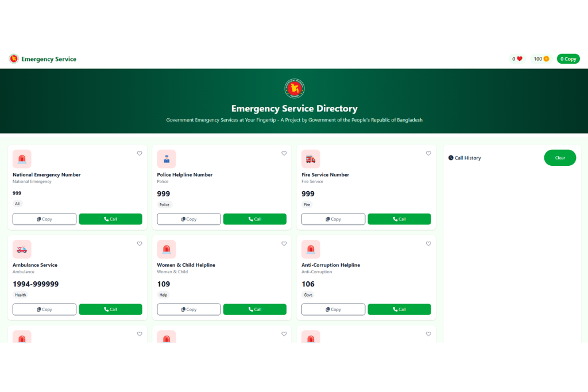588x392 pixels.
Task: Click the Fire Service truck icon
Action: coord(311,159)
